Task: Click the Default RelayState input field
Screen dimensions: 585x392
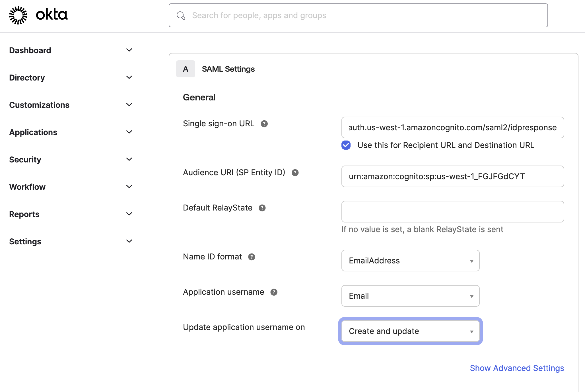Action: 452,212
